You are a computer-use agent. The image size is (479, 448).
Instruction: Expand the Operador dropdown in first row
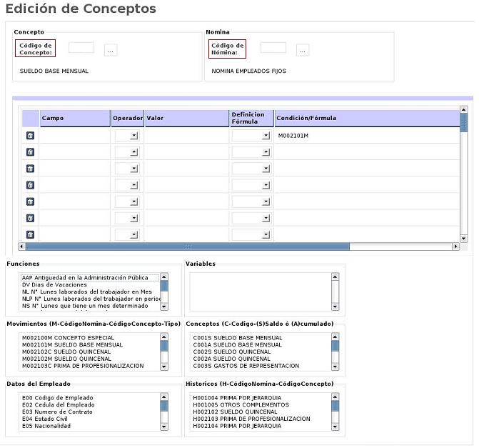coord(126,135)
